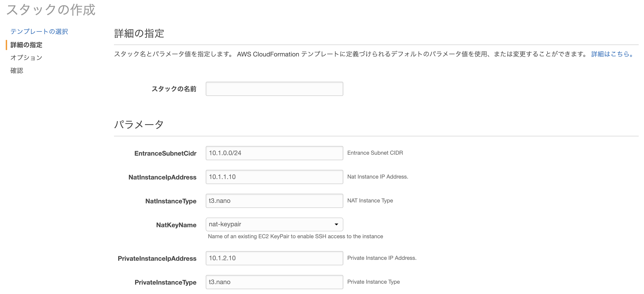Click the 'Private Instance Type' description text
This screenshot has height=294, width=644.
tap(374, 282)
